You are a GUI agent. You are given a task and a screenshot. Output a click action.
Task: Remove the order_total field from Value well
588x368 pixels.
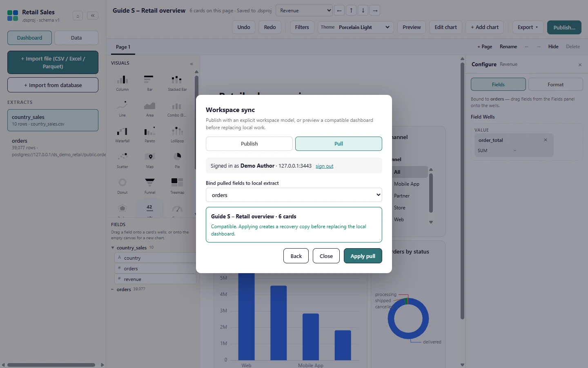click(x=546, y=140)
